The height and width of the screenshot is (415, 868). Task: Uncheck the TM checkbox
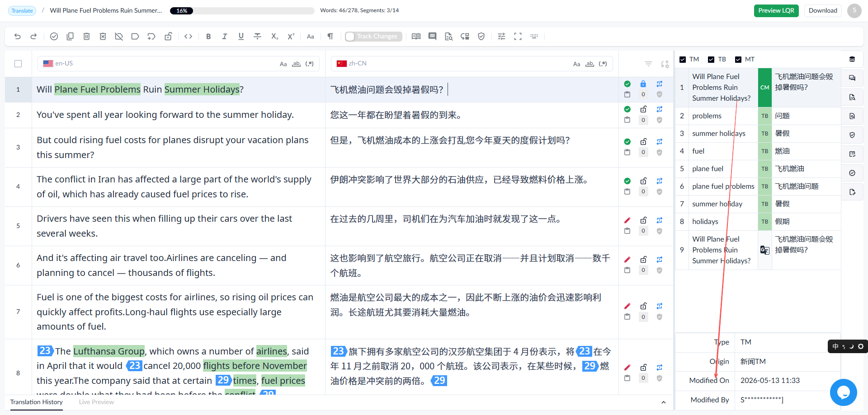point(683,60)
